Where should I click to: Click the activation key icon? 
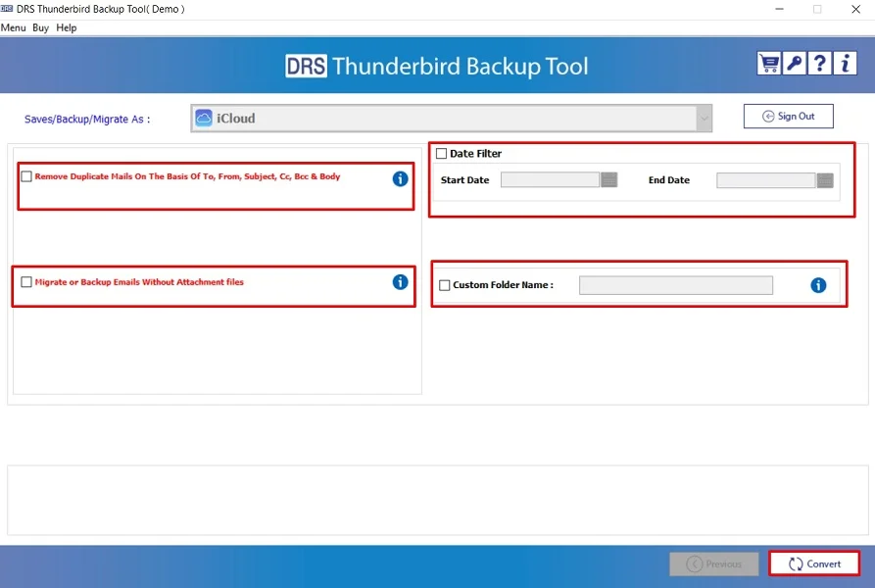click(796, 63)
